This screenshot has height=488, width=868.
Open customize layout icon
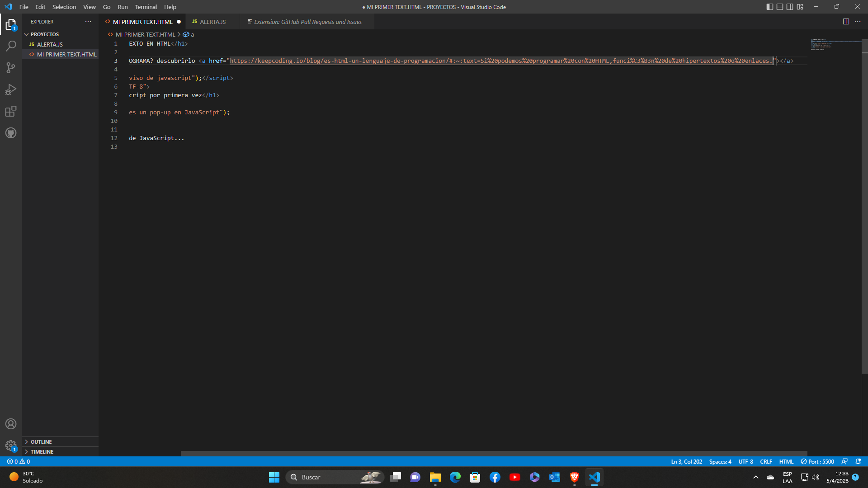800,7
